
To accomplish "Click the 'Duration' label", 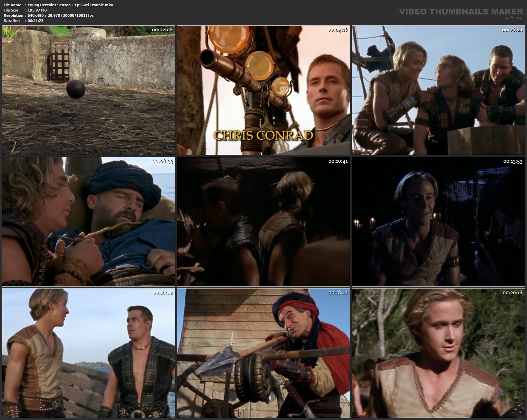I will (x=12, y=21).
